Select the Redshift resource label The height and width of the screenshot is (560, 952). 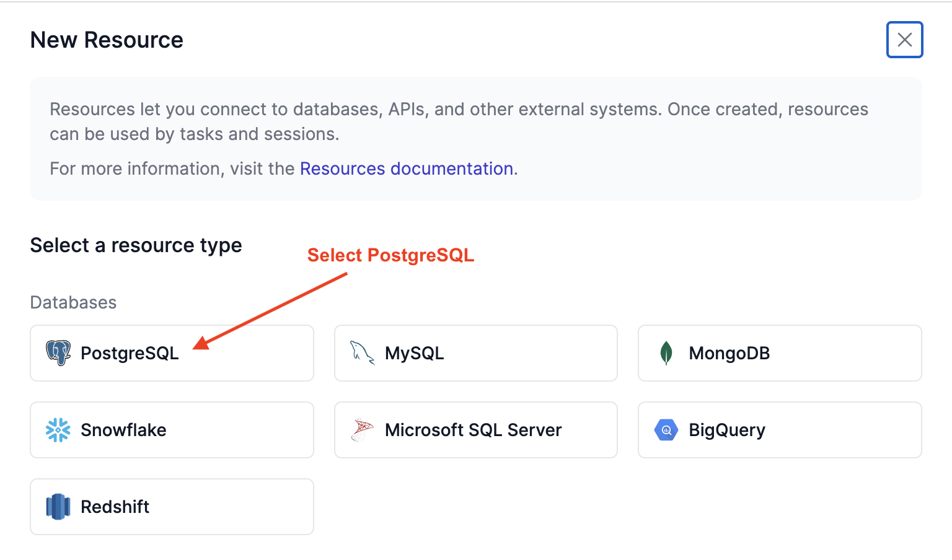[x=115, y=507]
